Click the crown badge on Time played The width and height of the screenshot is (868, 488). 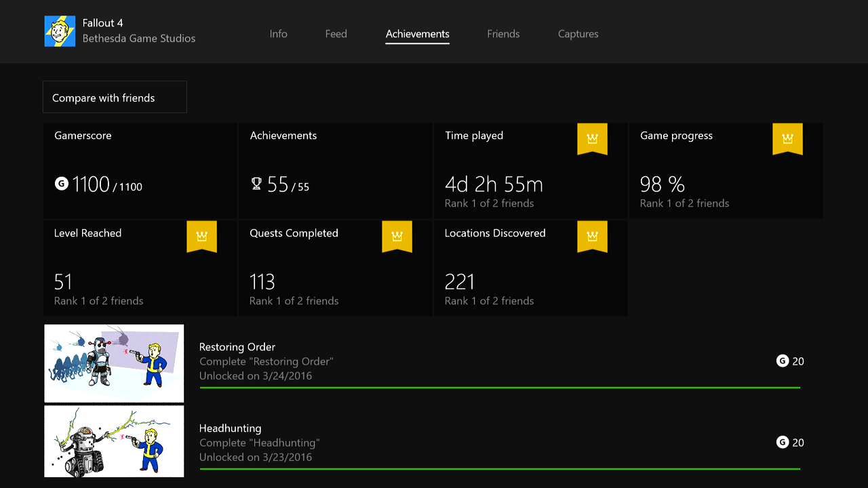click(592, 139)
